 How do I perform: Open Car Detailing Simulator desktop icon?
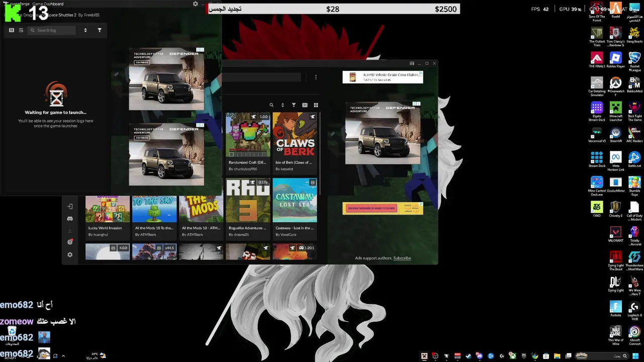(x=597, y=87)
